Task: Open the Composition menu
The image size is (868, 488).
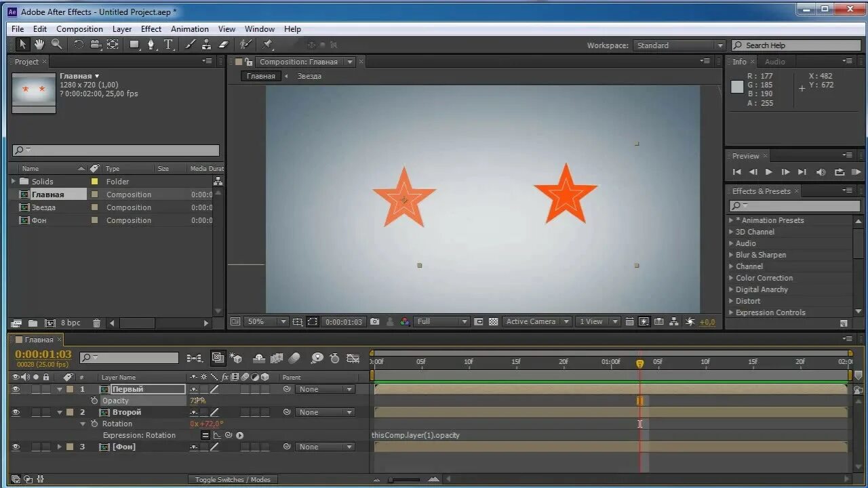Action: tap(79, 29)
